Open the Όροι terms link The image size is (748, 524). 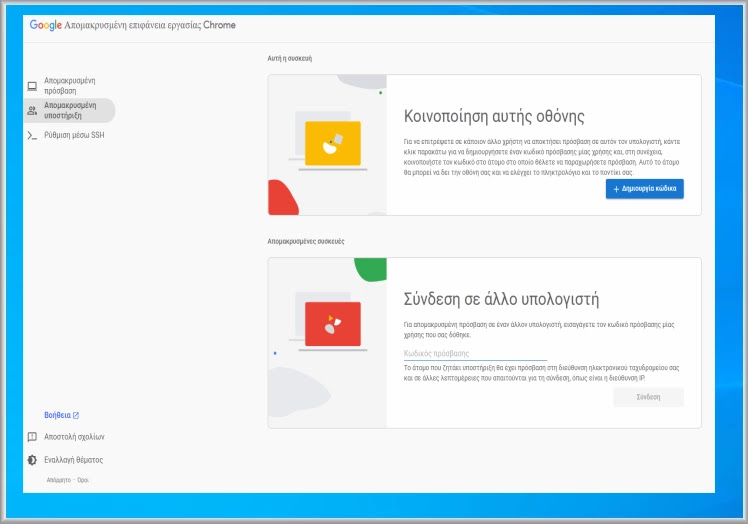[83, 480]
